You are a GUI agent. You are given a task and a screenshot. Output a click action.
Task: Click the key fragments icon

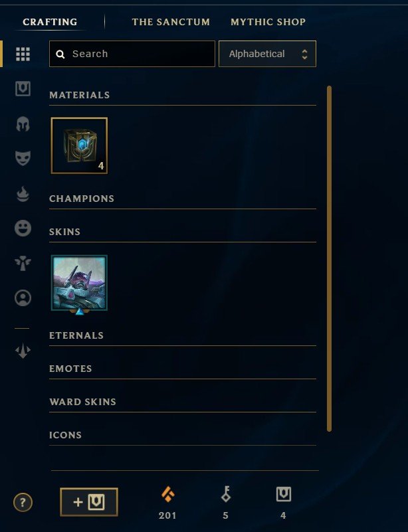coord(226,494)
